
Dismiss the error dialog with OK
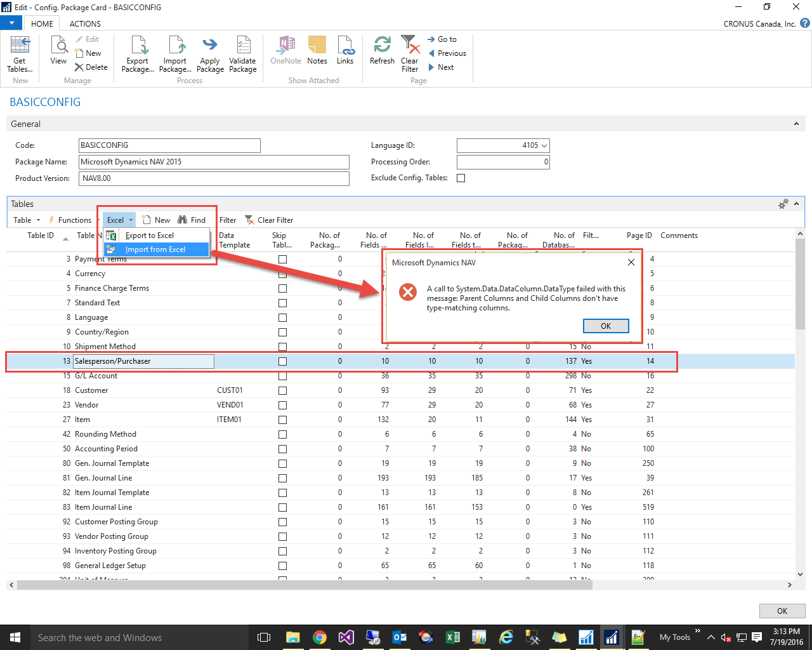click(x=606, y=326)
